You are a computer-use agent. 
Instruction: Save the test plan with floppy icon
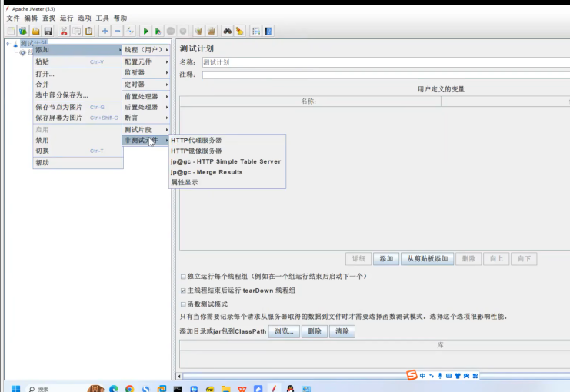(x=48, y=32)
